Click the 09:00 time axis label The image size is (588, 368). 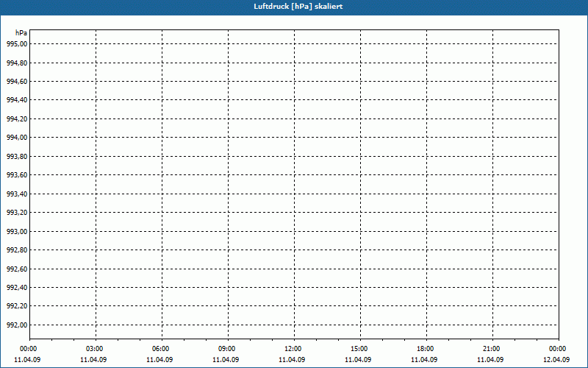(x=227, y=349)
